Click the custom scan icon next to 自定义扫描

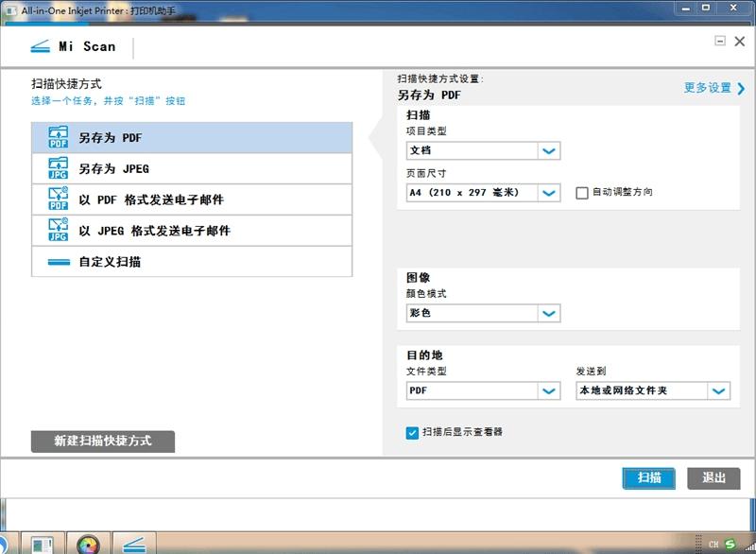coord(58,262)
